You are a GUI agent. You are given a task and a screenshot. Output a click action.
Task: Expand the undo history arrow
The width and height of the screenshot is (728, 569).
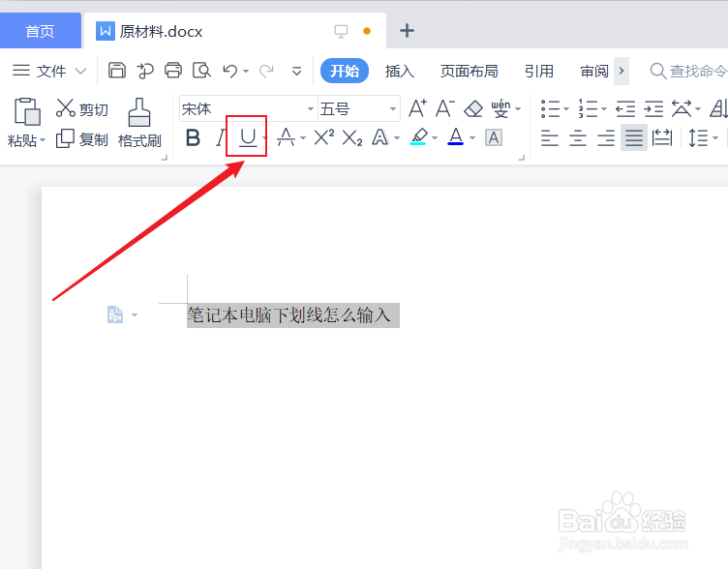point(246,71)
